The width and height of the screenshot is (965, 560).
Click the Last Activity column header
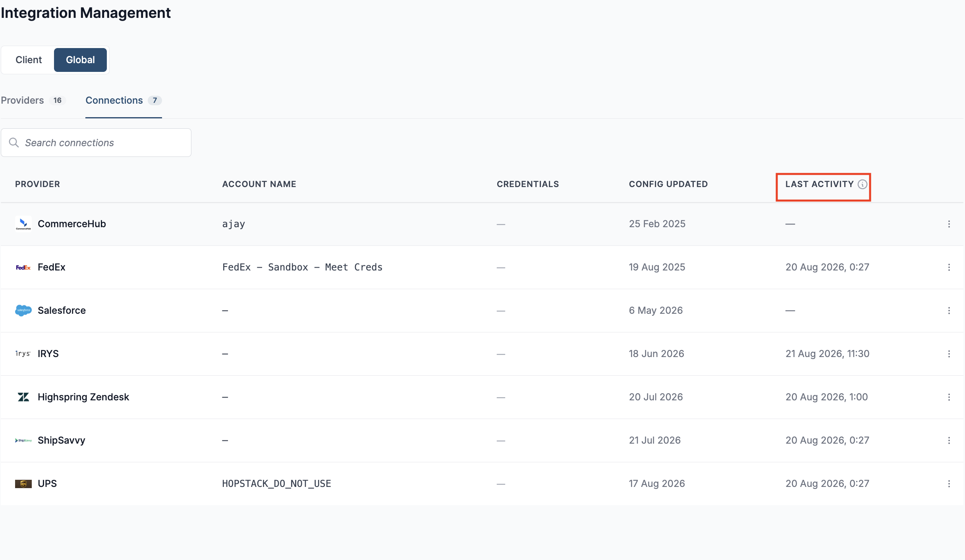pos(819,184)
